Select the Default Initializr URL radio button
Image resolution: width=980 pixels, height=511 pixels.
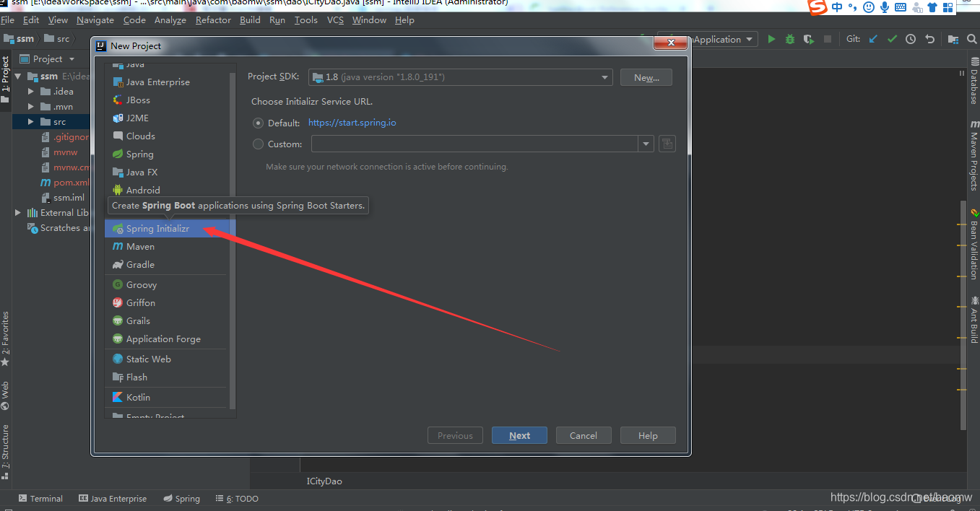point(258,123)
